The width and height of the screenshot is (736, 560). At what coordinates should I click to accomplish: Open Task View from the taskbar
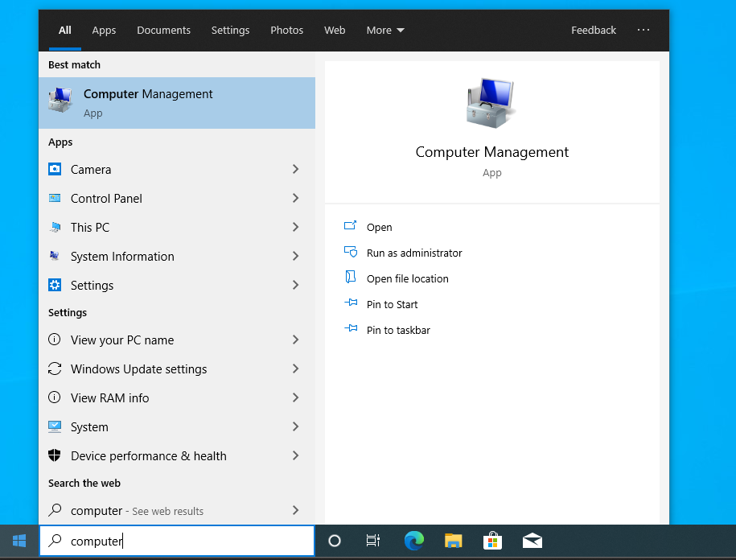[373, 541]
